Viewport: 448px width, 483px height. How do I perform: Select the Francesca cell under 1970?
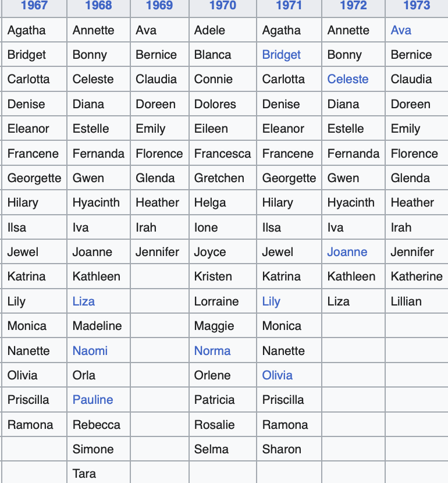coord(223,154)
